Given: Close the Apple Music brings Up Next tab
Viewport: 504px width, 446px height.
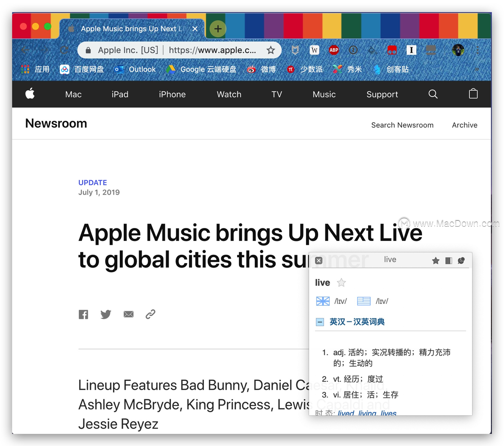Looking at the screenshot, I should click(x=195, y=29).
